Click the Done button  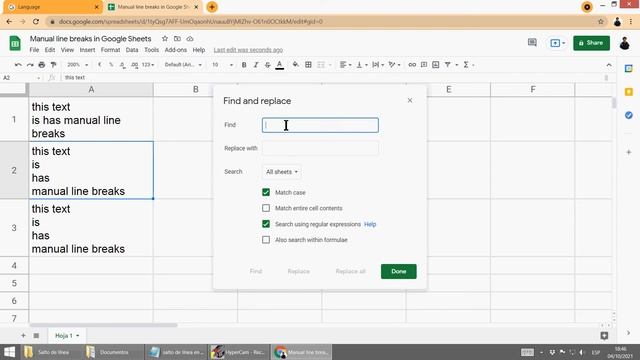pyautogui.click(x=399, y=271)
